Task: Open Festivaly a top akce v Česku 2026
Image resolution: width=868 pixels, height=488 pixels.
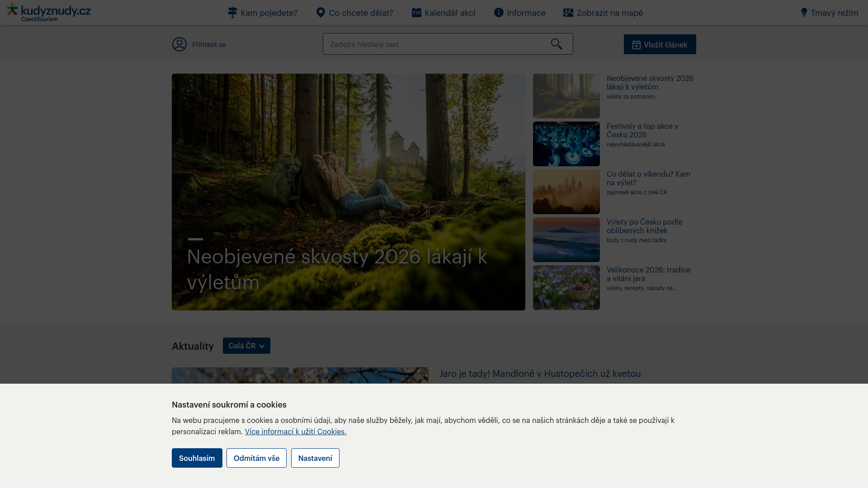Action: [x=642, y=130]
